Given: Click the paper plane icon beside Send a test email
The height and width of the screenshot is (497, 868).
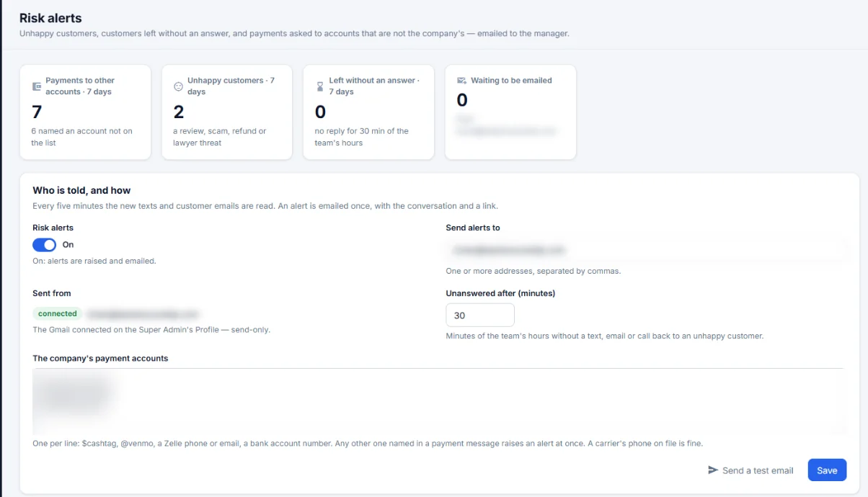Looking at the screenshot, I should pos(713,470).
